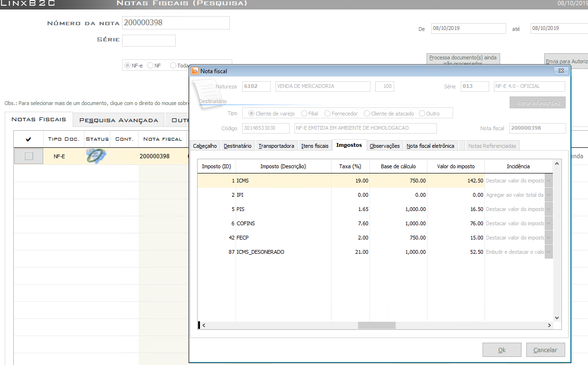The height and width of the screenshot is (365, 588).
Task: Click the vertical scrollbar down arrow
Action: (557, 317)
